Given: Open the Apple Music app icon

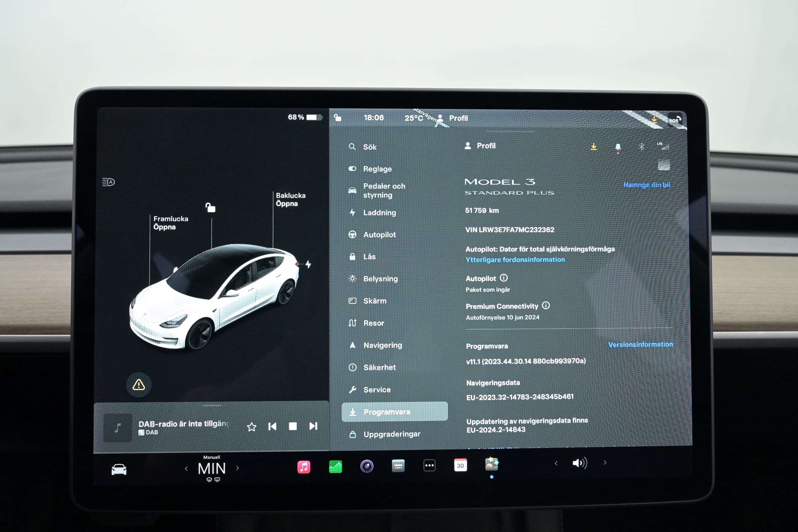Looking at the screenshot, I should tap(304, 467).
